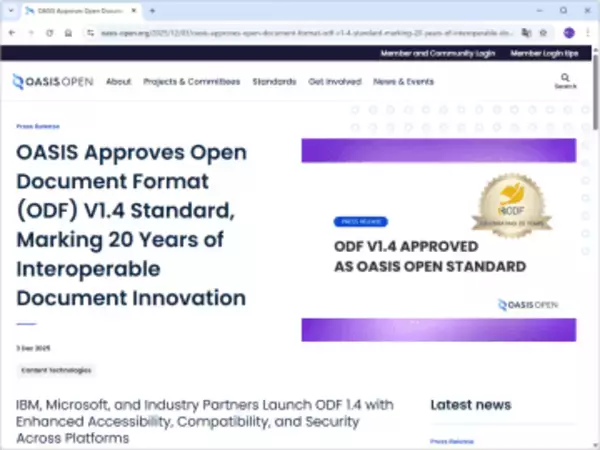Click the publish date below headline
Image resolution: width=600 pixels, height=450 pixels.
point(33,348)
